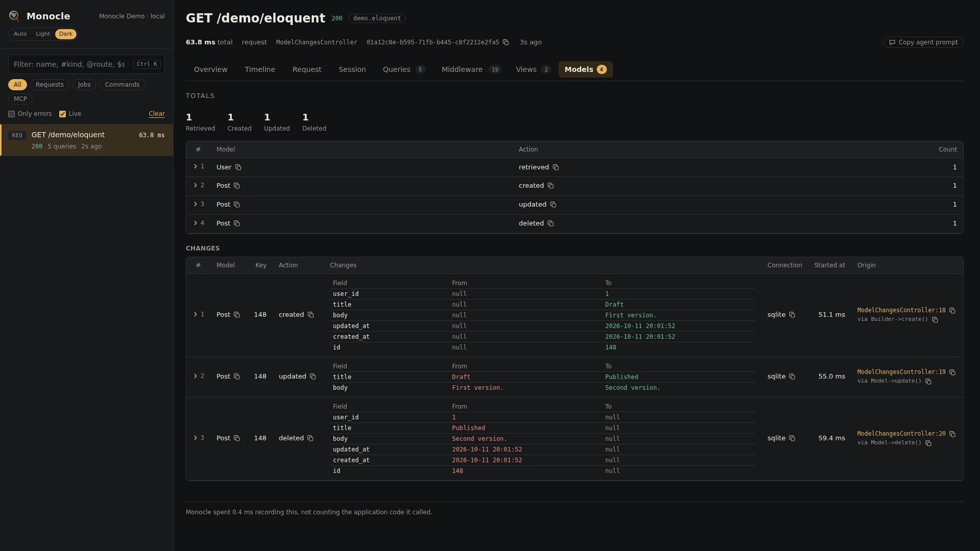Expand totals row 4 Post deleted
The height and width of the screenshot is (551, 980).
click(195, 223)
